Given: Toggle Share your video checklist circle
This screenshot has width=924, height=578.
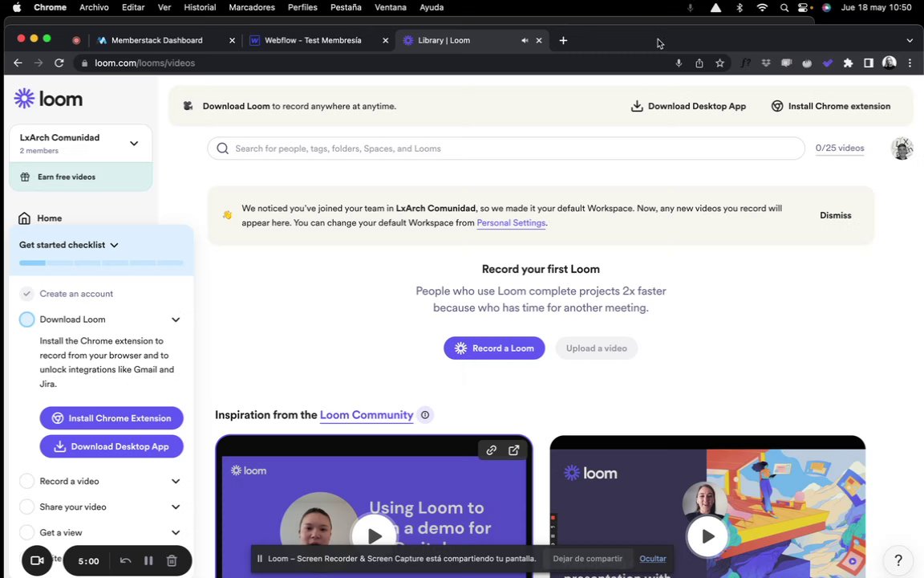Looking at the screenshot, I should click(26, 507).
